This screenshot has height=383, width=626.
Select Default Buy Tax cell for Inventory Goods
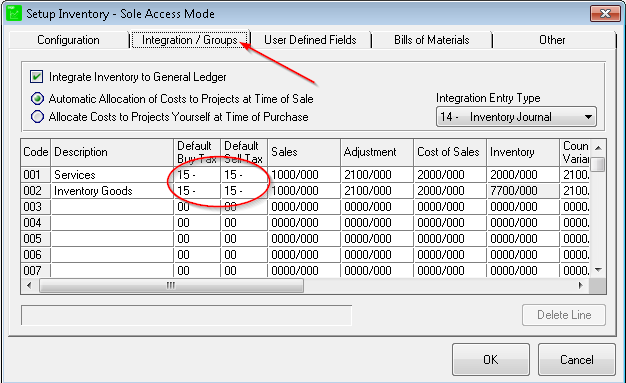(x=197, y=191)
